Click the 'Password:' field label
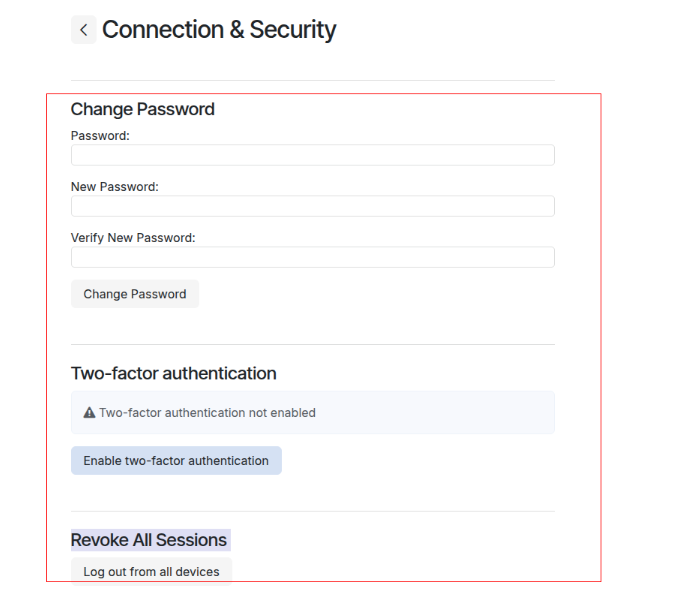Viewport: 698px width, 599px height. pyautogui.click(x=100, y=135)
